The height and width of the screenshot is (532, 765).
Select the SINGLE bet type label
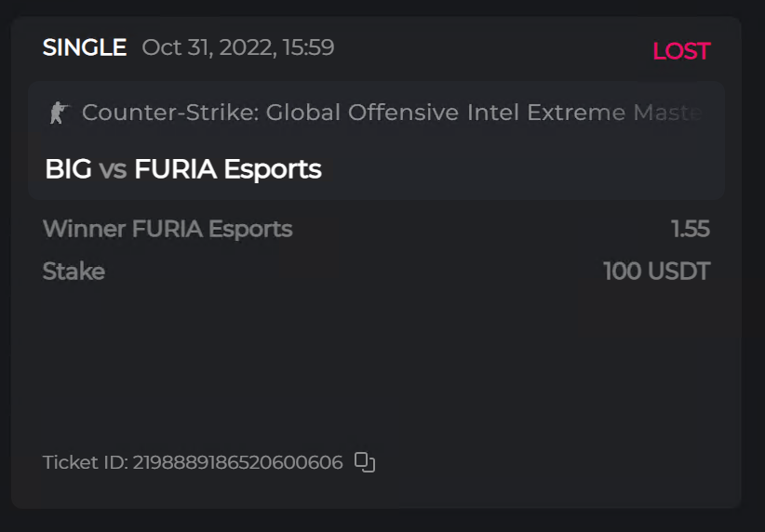coord(84,47)
